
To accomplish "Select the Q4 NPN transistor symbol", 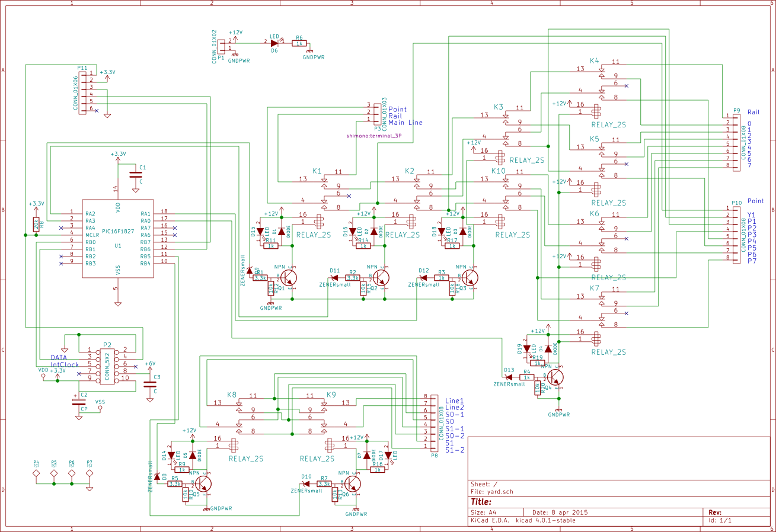I will pos(555,377).
